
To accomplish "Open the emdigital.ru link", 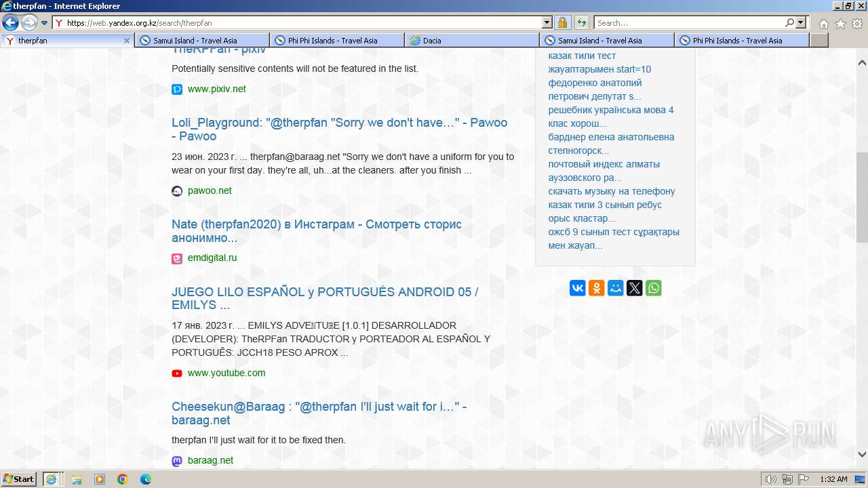I will 212,258.
